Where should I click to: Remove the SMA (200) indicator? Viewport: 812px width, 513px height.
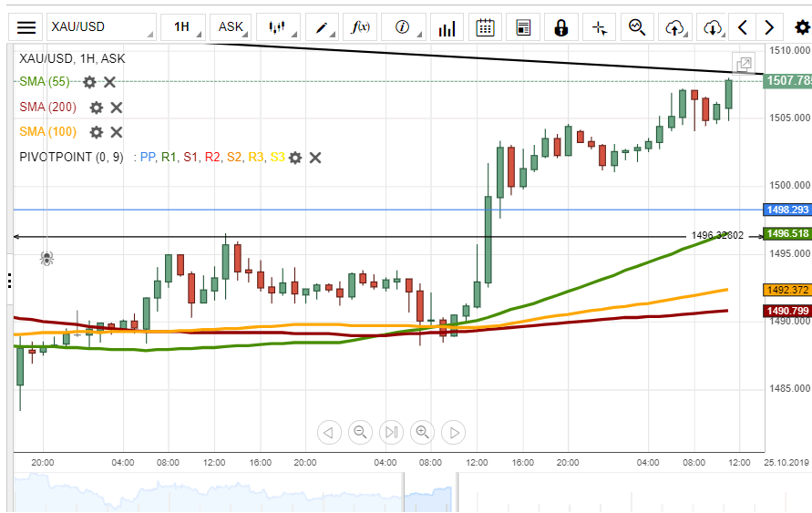point(117,108)
